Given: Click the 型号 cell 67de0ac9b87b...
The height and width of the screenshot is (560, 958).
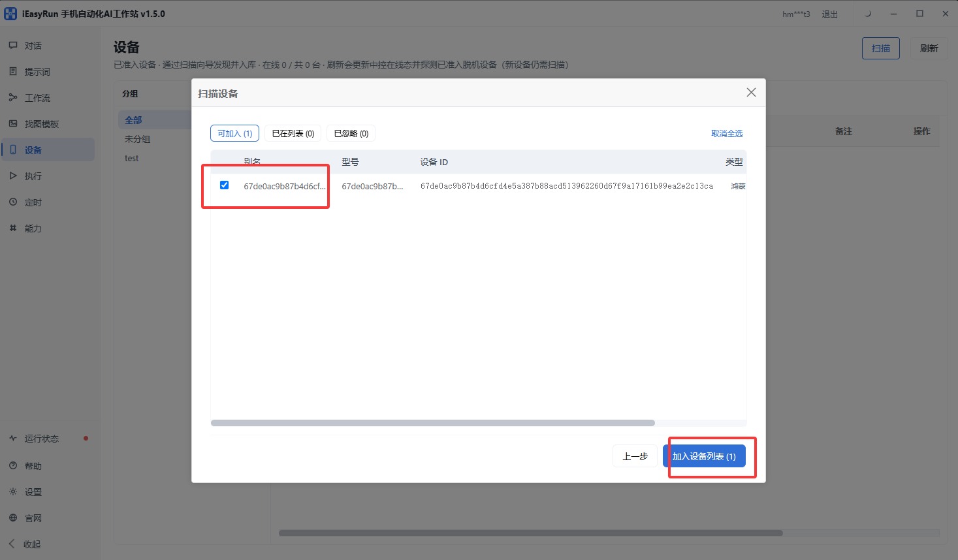Looking at the screenshot, I should point(372,186).
